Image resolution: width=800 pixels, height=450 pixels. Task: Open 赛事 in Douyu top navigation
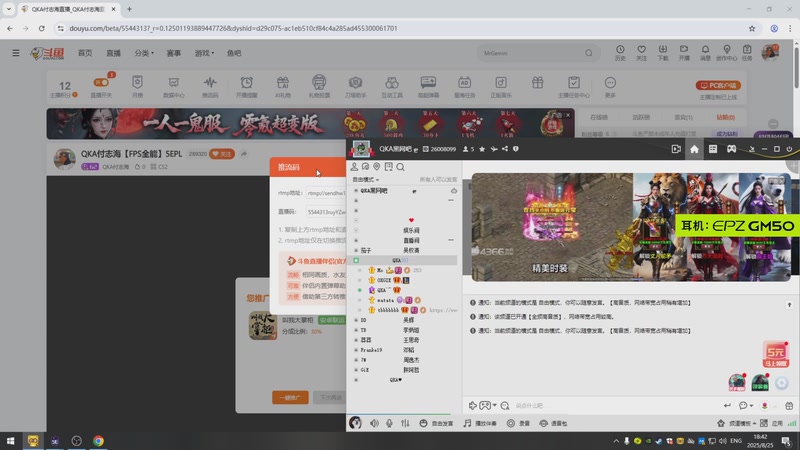tap(173, 53)
